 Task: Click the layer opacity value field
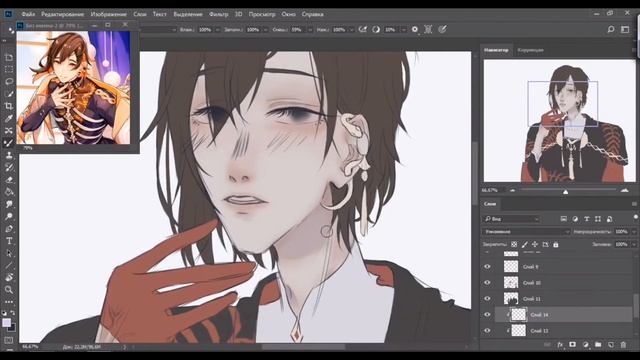coord(621,232)
